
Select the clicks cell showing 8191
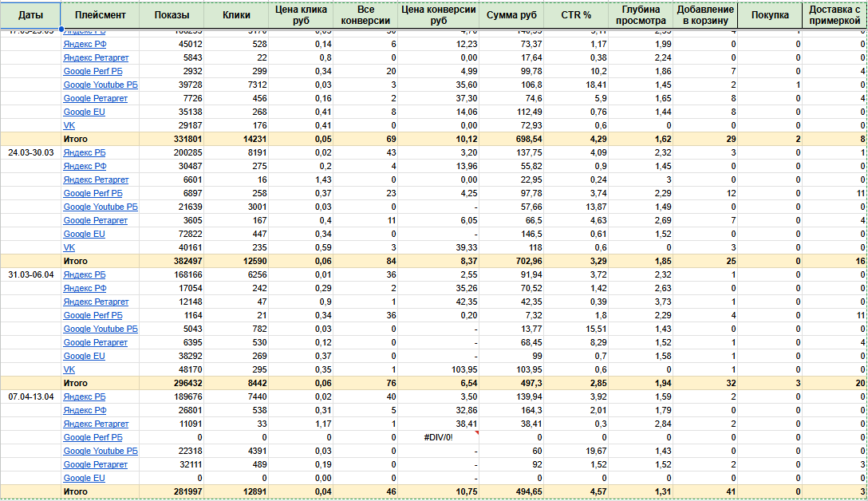coord(236,153)
